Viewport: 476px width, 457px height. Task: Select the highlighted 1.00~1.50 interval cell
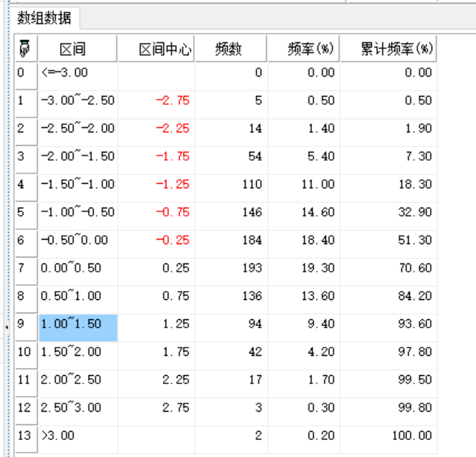(x=78, y=325)
